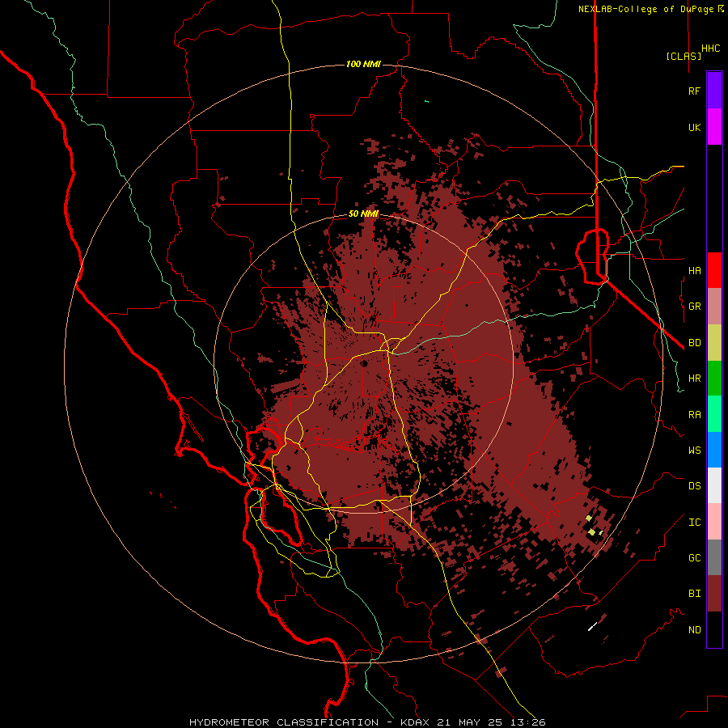Click the 'HYDROMETEOR CLASSIFICATION - KDAX' title text
The image size is (728, 728).
309,722
